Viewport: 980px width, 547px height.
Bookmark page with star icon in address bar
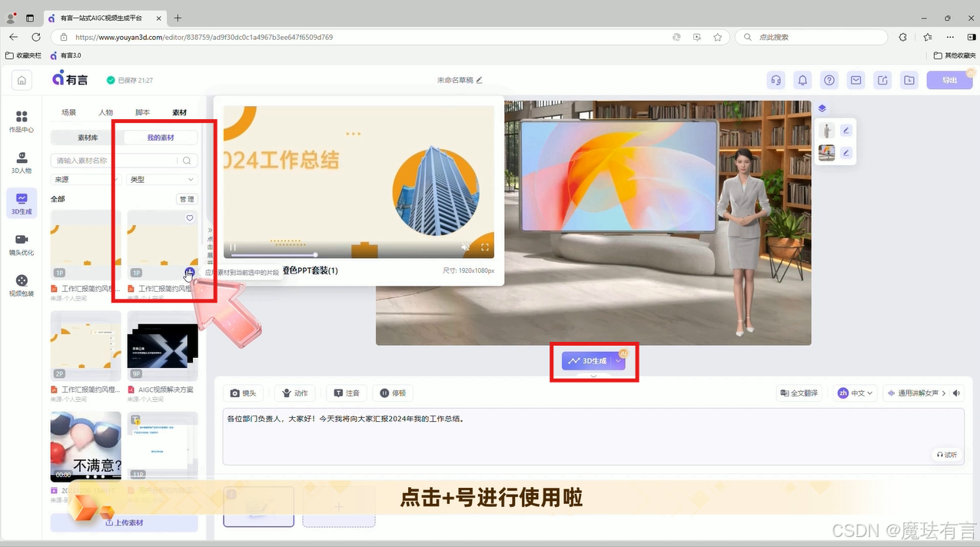point(717,37)
